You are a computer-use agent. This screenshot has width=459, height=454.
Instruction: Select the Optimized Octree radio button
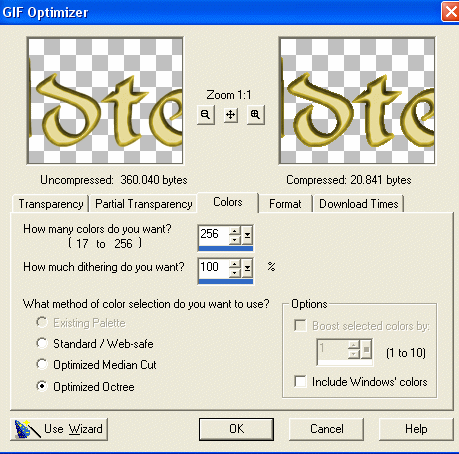pyautogui.click(x=42, y=386)
